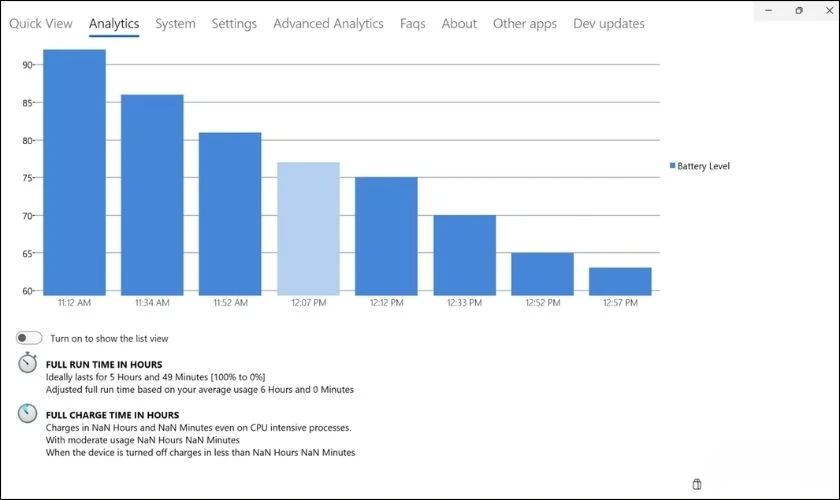Toggle the show list view switch

(x=29, y=339)
